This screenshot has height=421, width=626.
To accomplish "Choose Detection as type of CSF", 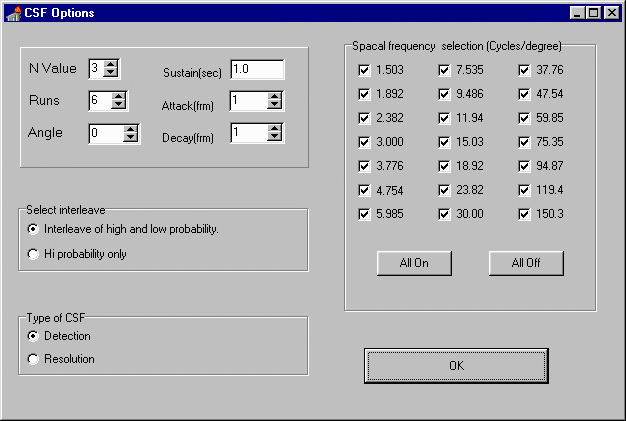I will (34, 336).
